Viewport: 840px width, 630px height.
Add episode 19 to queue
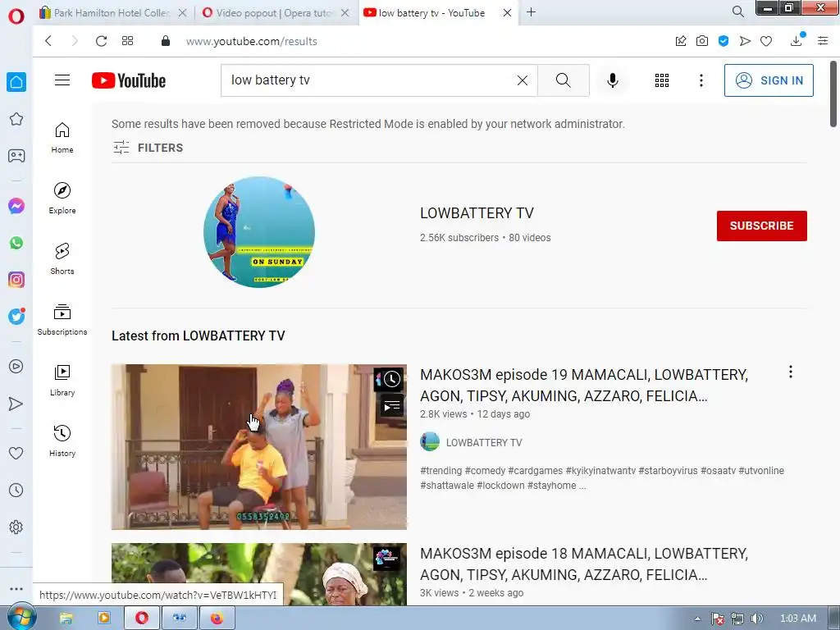tap(391, 407)
